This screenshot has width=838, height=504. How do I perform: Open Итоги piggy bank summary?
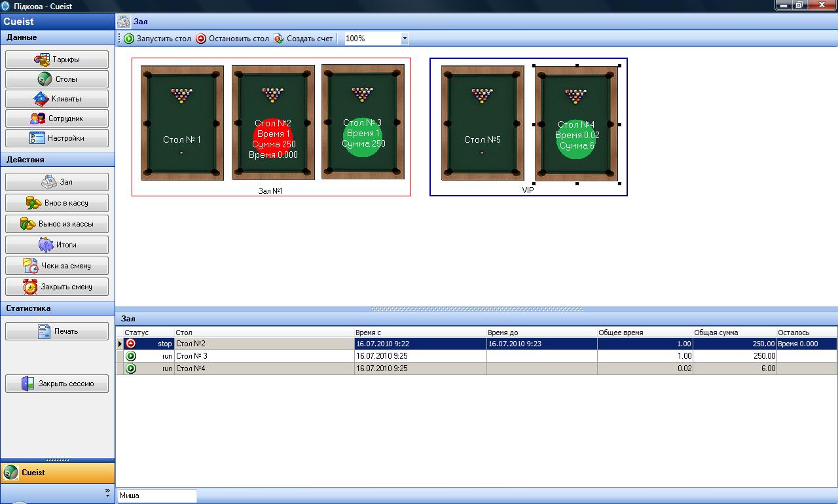tap(57, 245)
